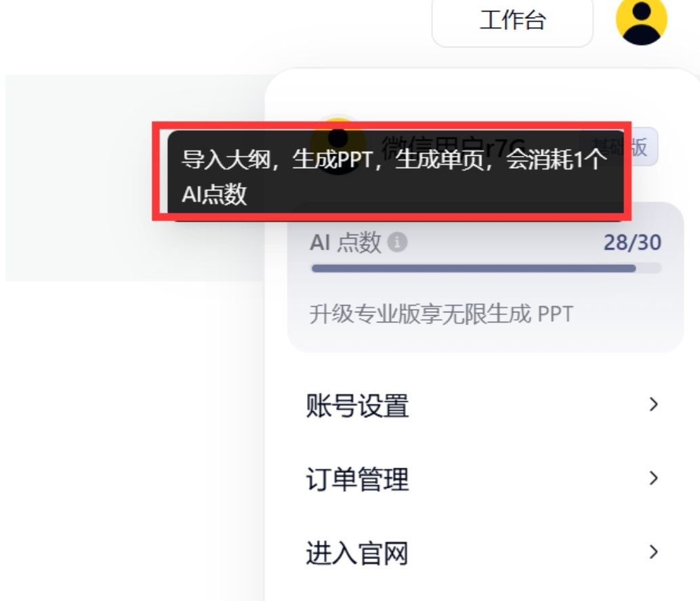Expand the 订单管理 chevron arrow
Viewport: 700px width, 601px height.
click(x=653, y=478)
